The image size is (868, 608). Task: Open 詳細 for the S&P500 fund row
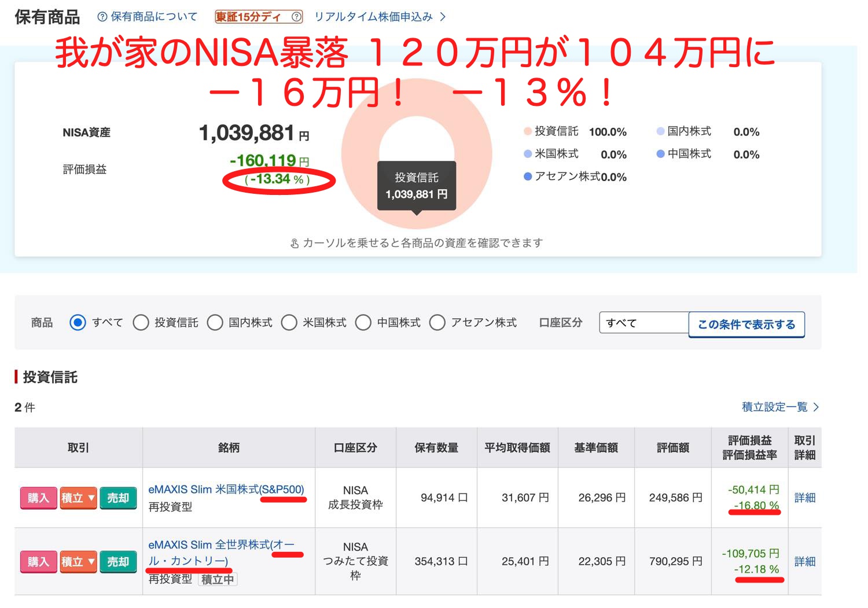(x=804, y=498)
